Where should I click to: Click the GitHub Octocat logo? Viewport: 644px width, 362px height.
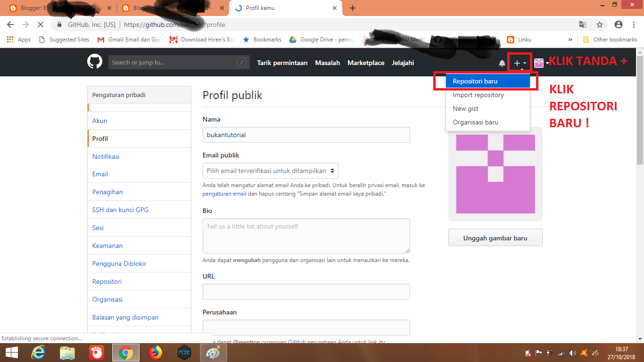(x=94, y=62)
